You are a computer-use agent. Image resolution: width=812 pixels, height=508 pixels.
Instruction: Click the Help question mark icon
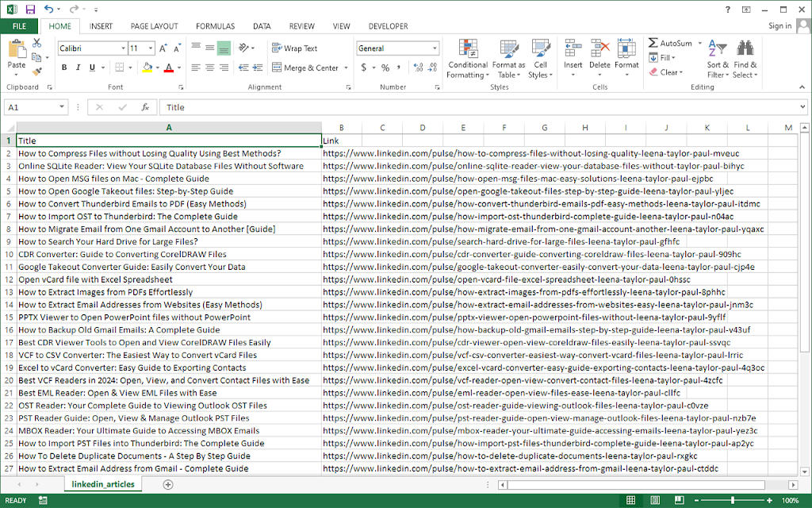(x=728, y=10)
